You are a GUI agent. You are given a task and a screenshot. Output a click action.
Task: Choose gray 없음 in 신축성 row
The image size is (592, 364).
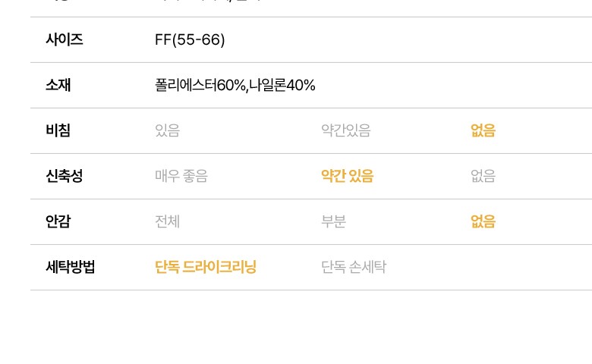pos(483,176)
